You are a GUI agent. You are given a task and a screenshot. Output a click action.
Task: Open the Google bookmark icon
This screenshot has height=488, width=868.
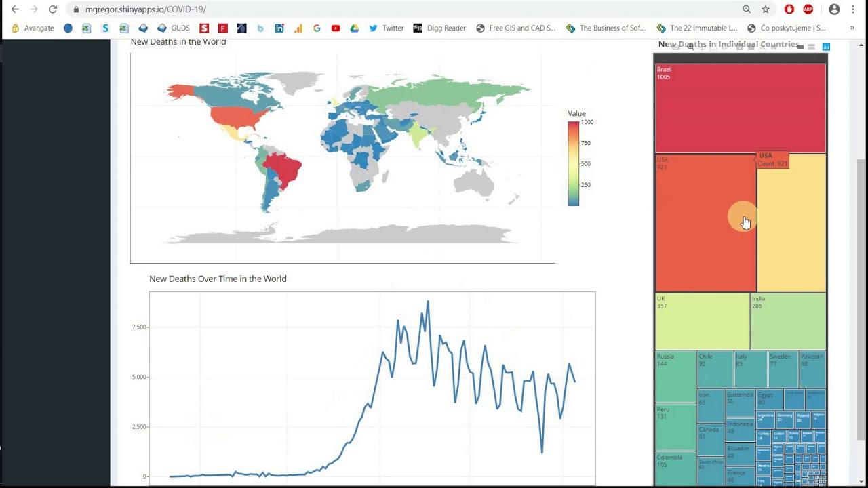click(317, 28)
